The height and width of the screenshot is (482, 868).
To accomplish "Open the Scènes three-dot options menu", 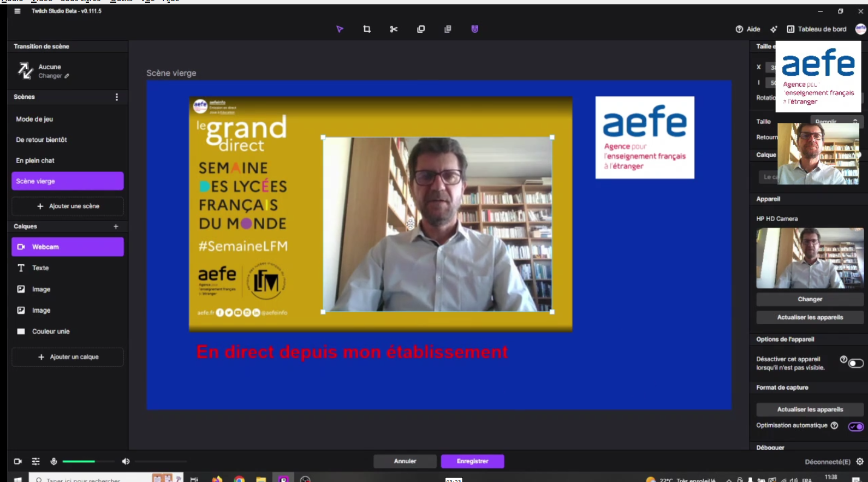I will pyautogui.click(x=116, y=97).
